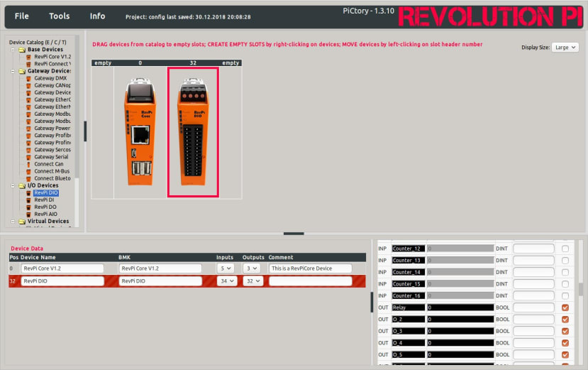
Task: Click slot header number 32
Action: [x=193, y=62]
